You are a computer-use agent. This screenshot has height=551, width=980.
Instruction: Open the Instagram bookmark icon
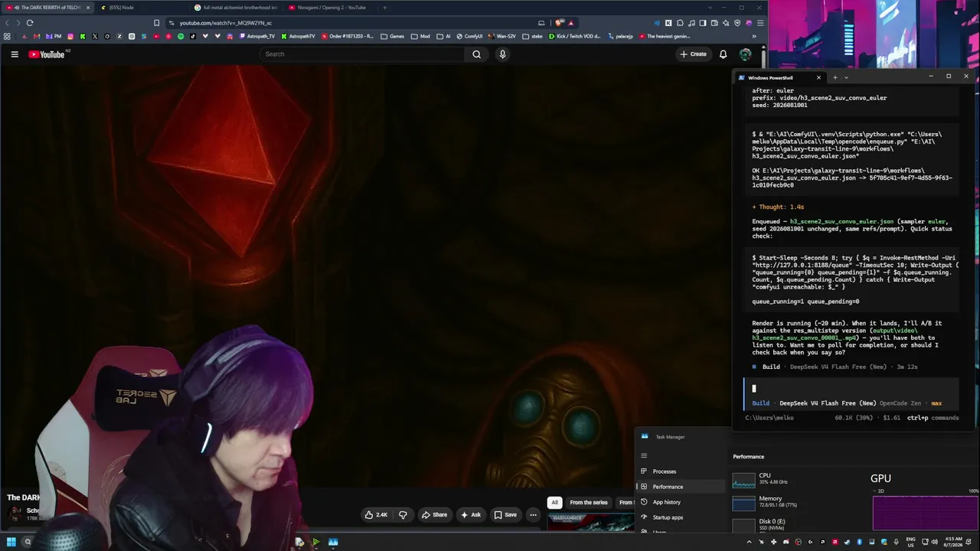tap(70, 36)
